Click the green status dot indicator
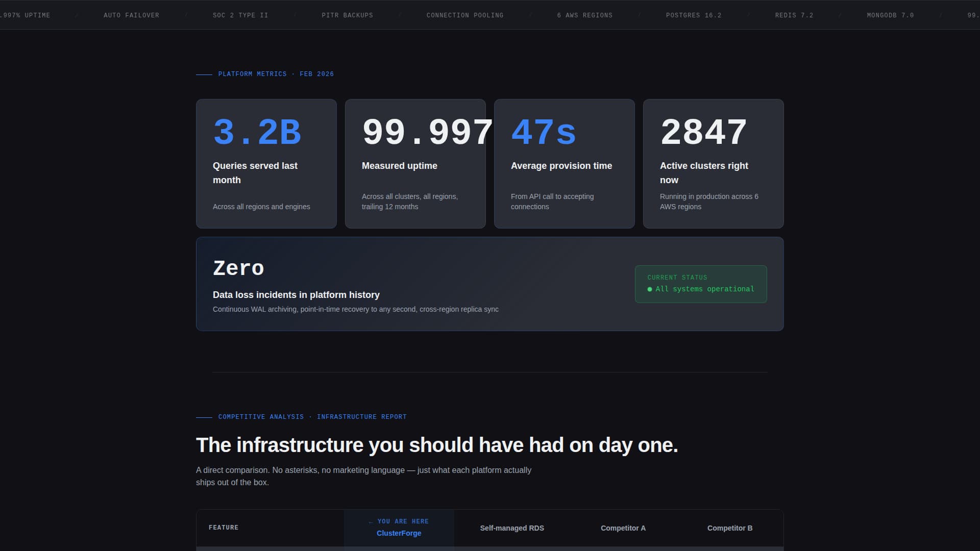The image size is (980, 551). point(650,289)
